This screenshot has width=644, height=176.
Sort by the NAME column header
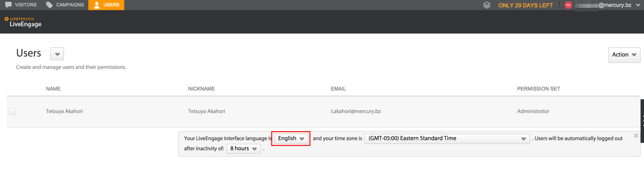(53, 89)
